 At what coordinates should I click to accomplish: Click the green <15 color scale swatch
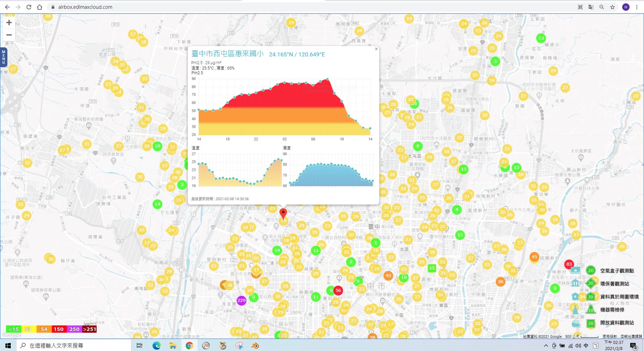point(13,329)
